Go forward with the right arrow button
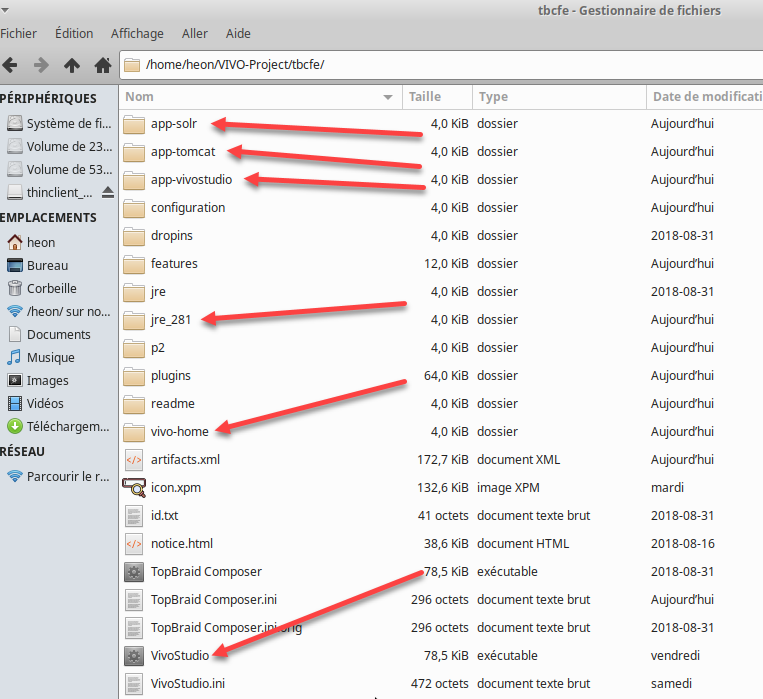Image resolution: width=763 pixels, height=699 pixels. click(41, 65)
